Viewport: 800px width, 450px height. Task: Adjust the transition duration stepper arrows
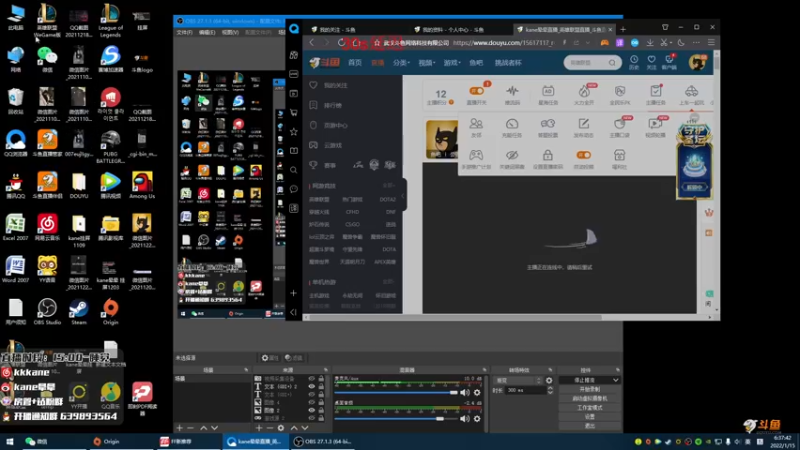[x=550, y=390]
